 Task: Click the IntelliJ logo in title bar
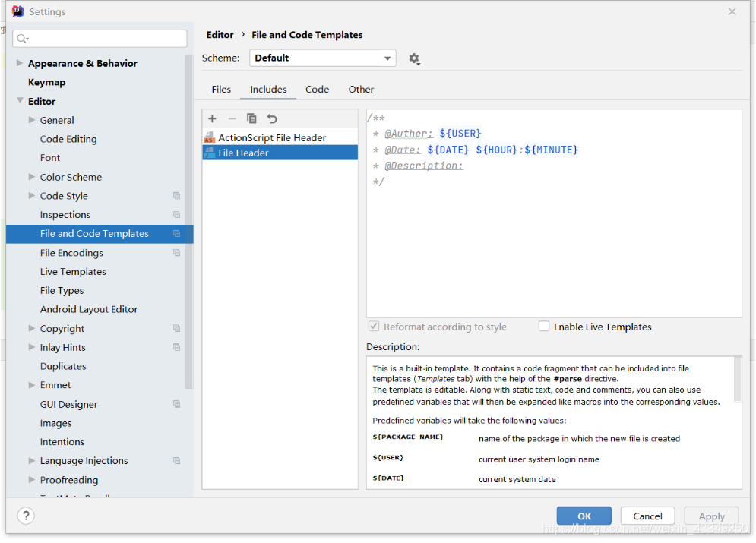pyautogui.click(x=17, y=11)
